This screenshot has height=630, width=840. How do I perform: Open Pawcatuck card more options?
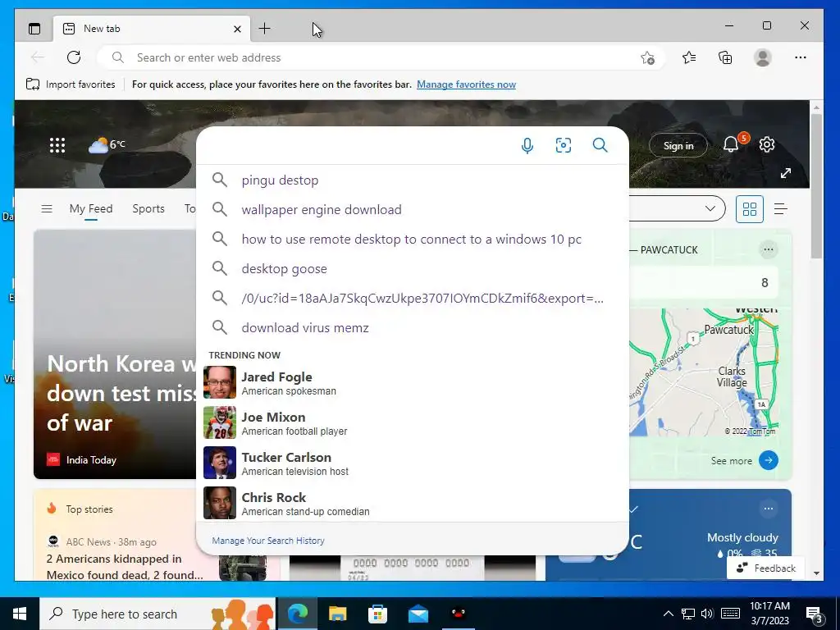click(x=768, y=249)
